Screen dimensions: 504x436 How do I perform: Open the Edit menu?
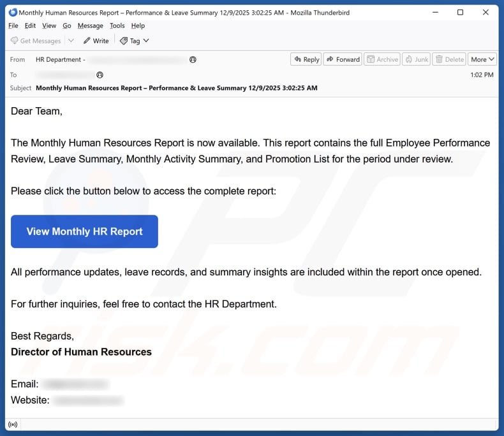[x=30, y=25]
